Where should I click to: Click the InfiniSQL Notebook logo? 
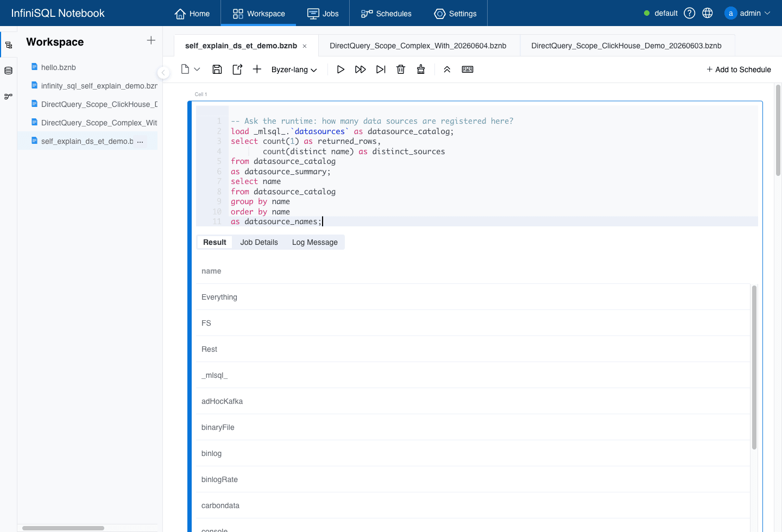[58, 13]
